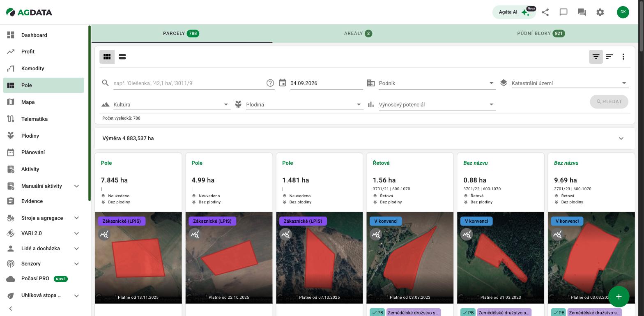The height and width of the screenshot is (316, 644).
Task: Open the Podnik dropdown
Action: 437,83
